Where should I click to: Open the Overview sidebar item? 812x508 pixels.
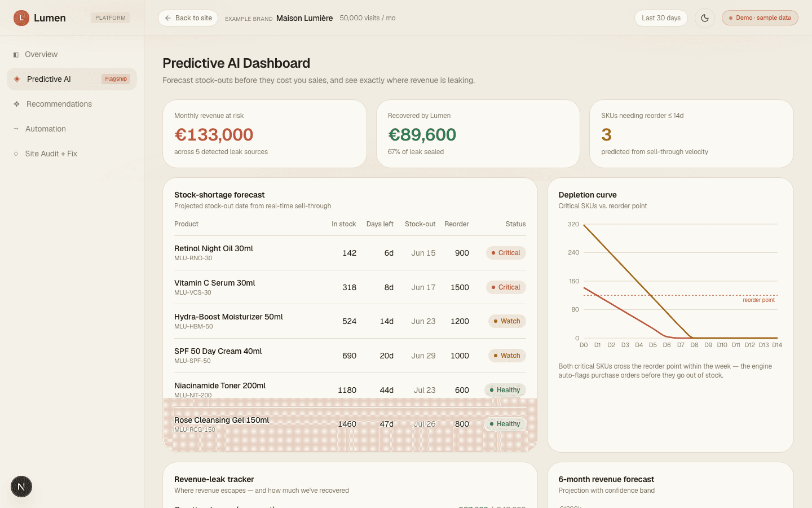72,54
